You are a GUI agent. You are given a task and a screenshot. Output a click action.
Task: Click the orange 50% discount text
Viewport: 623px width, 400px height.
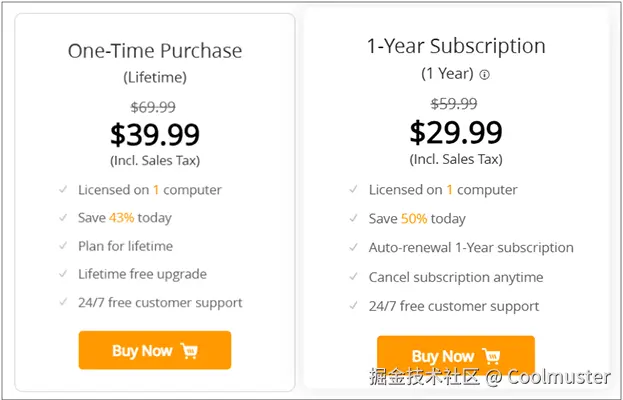tap(414, 219)
